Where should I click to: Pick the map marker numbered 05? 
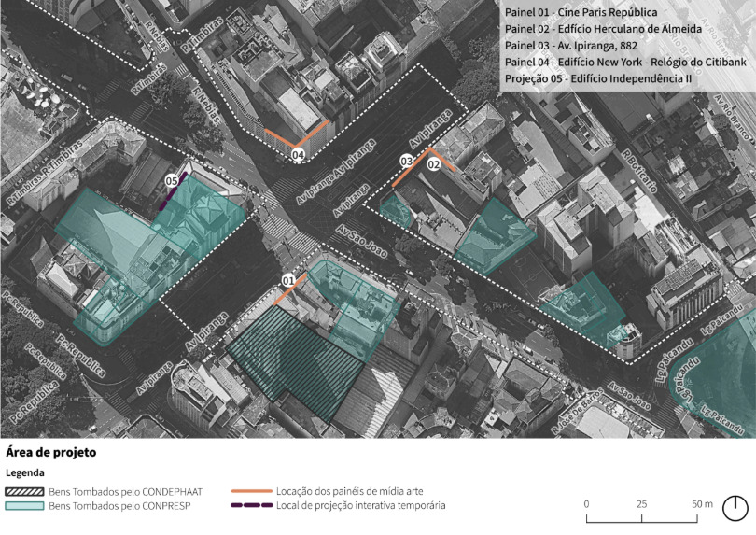click(x=171, y=181)
